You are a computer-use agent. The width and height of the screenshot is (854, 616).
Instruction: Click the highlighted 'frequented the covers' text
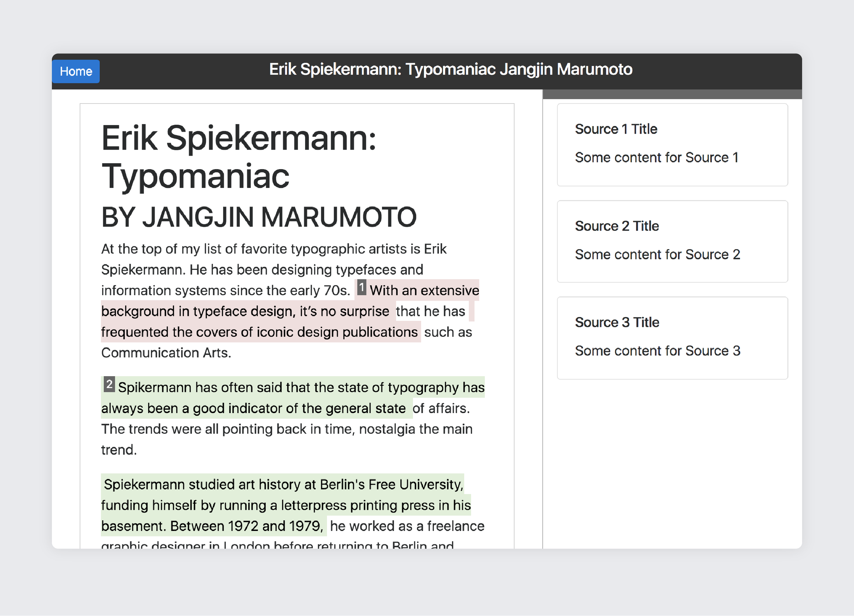[x=259, y=332]
